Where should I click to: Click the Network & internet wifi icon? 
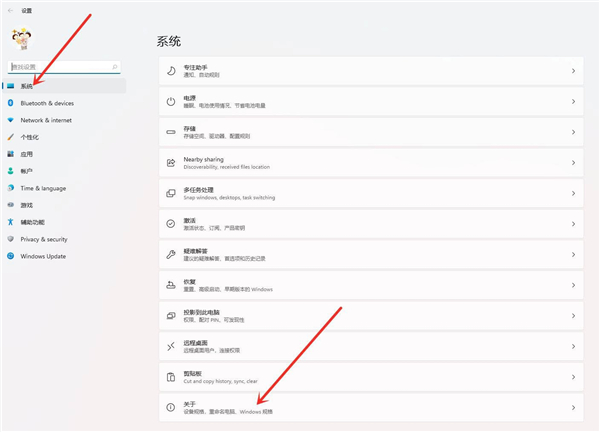[11, 120]
